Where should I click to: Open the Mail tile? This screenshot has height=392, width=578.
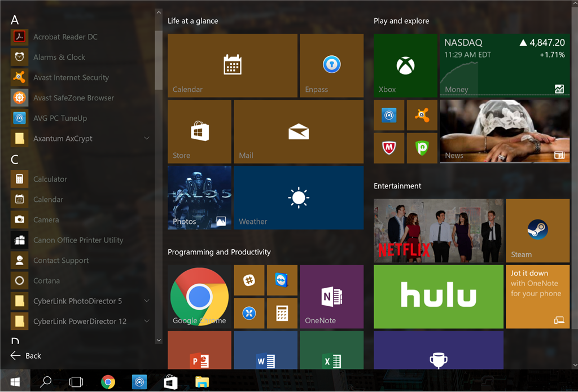point(299,131)
